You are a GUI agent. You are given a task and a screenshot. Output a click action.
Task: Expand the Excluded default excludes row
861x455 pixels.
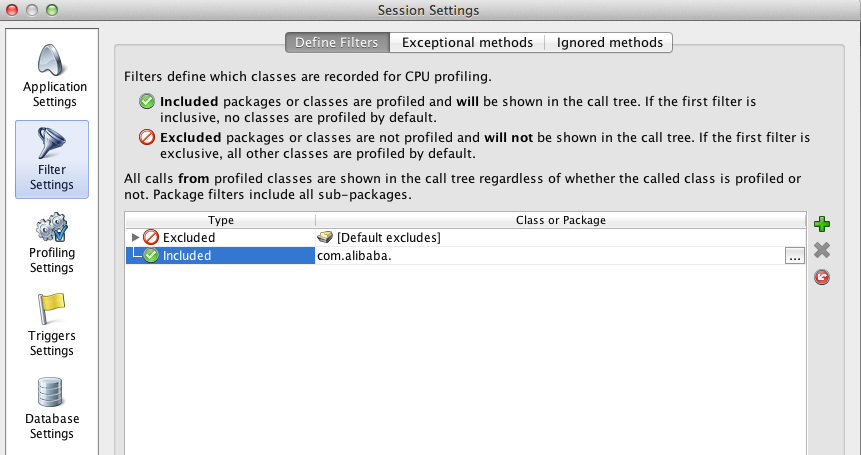point(136,238)
